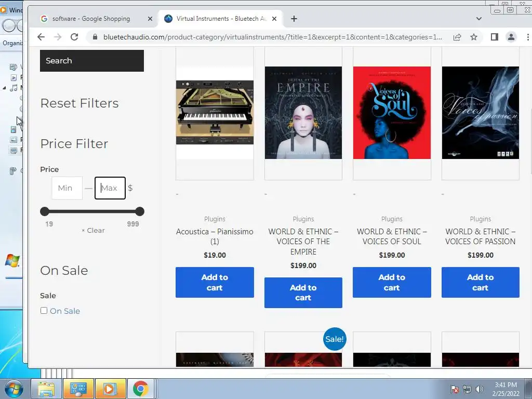Focus the Max price field

tap(110, 188)
